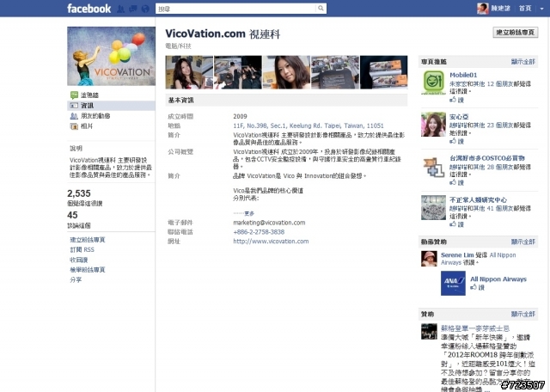
Task: Open 不正常人類研究中心 page thumbnail
Action: click(x=433, y=207)
